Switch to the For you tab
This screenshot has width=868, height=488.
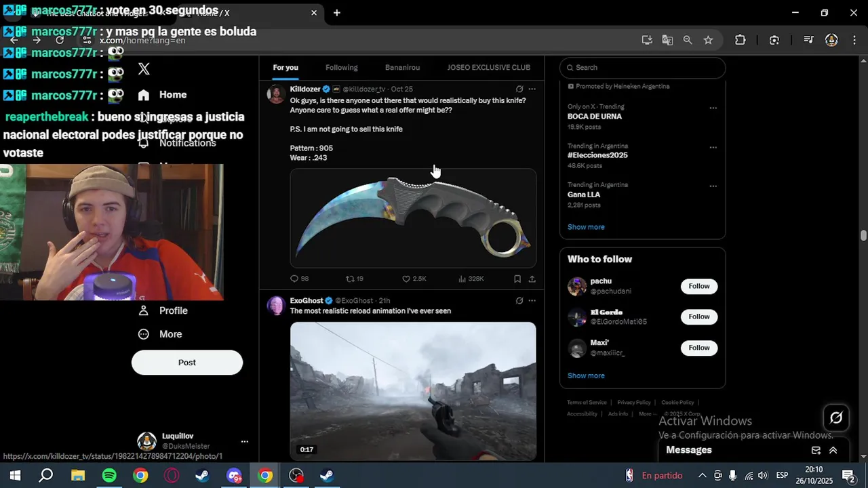pos(285,68)
